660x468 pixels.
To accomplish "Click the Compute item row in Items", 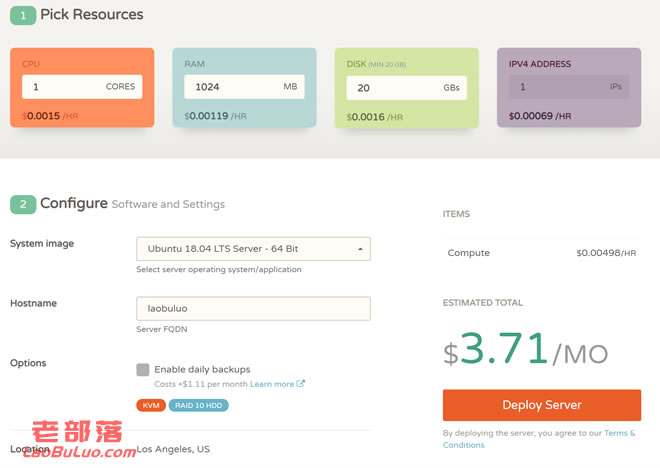I will coord(542,253).
